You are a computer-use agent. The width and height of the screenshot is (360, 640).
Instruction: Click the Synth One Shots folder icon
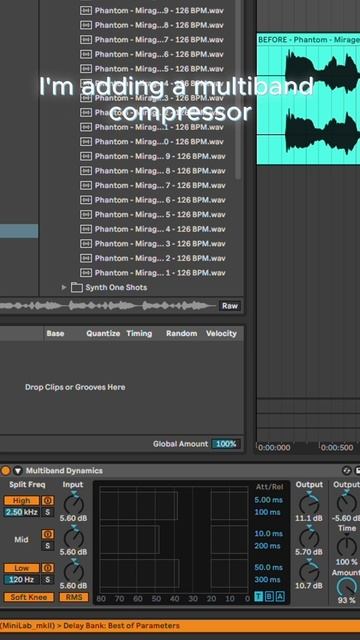[77, 287]
